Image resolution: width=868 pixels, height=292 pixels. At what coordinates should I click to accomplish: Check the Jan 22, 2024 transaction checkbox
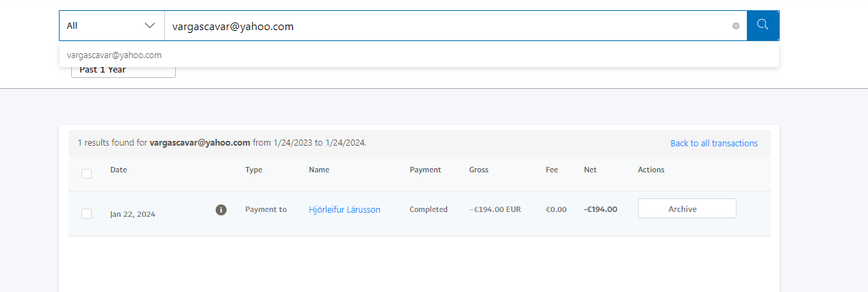tap(86, 214)
